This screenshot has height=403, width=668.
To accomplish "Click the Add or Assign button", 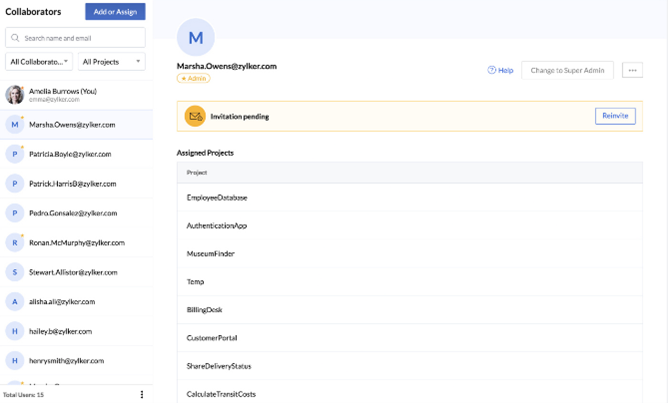I will 115,12.
